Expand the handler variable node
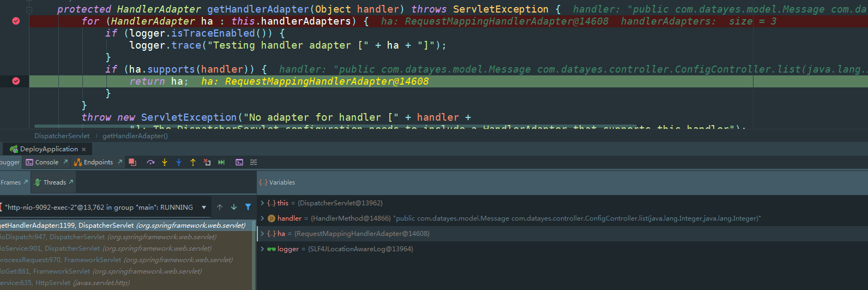Viewport: 868px width, 290px height. [262, 218]
